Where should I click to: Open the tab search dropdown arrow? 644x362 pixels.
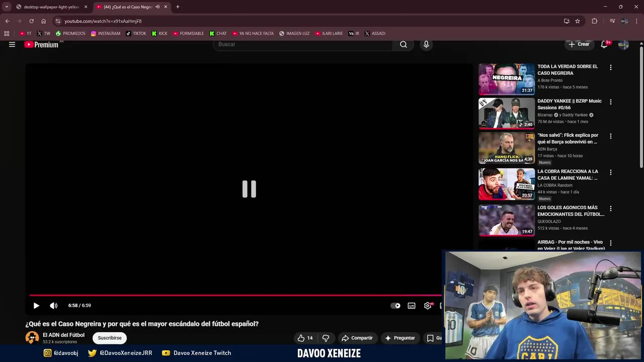pos(6,7)
